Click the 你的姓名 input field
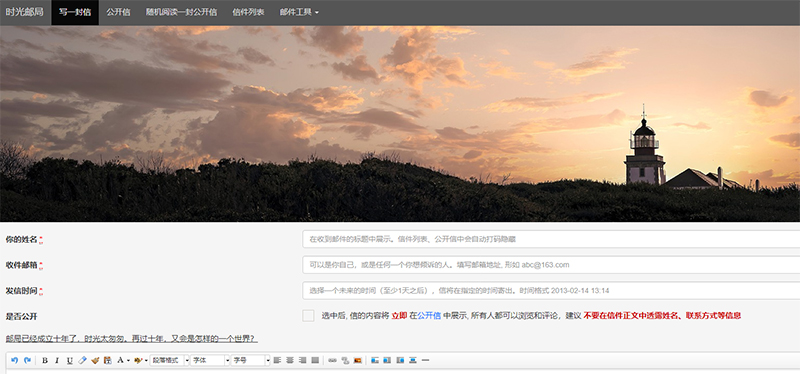Image resolution: width=800 pixels, height=374 pixels. [x=551, y=239]
